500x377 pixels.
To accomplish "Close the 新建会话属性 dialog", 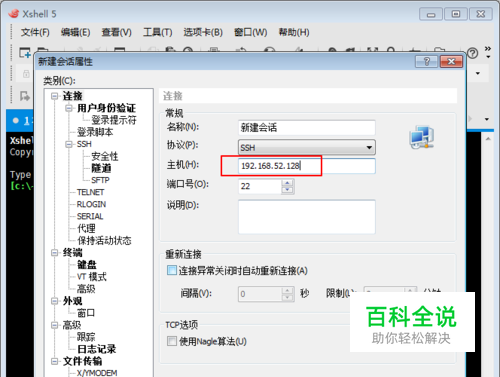I will point(451,61).
